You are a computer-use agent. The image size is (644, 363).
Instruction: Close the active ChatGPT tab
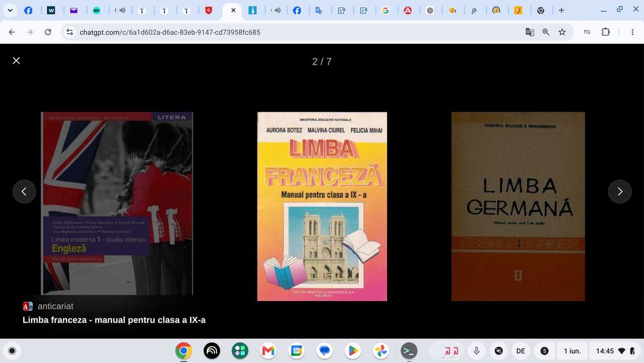[x=233, y=10]
